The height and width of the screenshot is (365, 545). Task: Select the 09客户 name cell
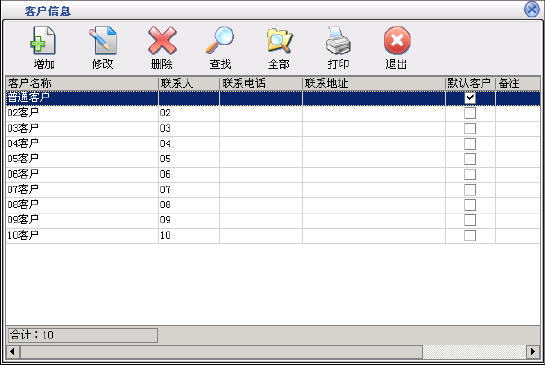pyautogui.click(x=82, y=220)
